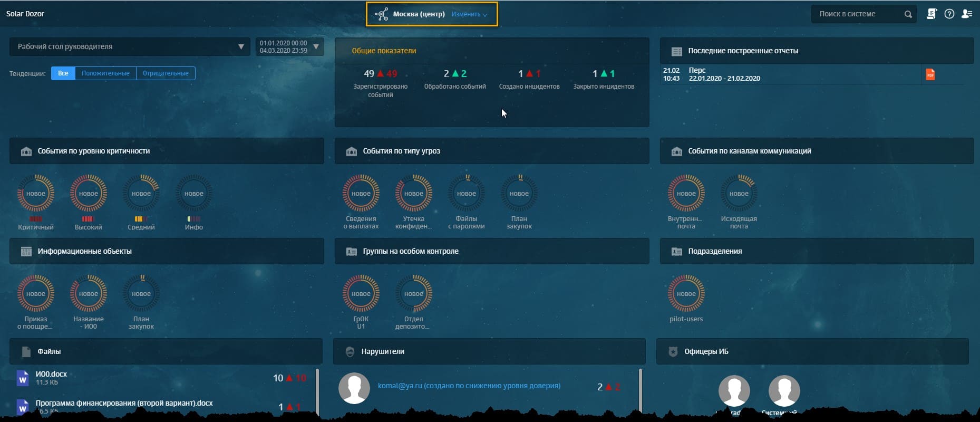Click the icon in События по уровню критичности header

pyautogui.click(x=26, y=151)
